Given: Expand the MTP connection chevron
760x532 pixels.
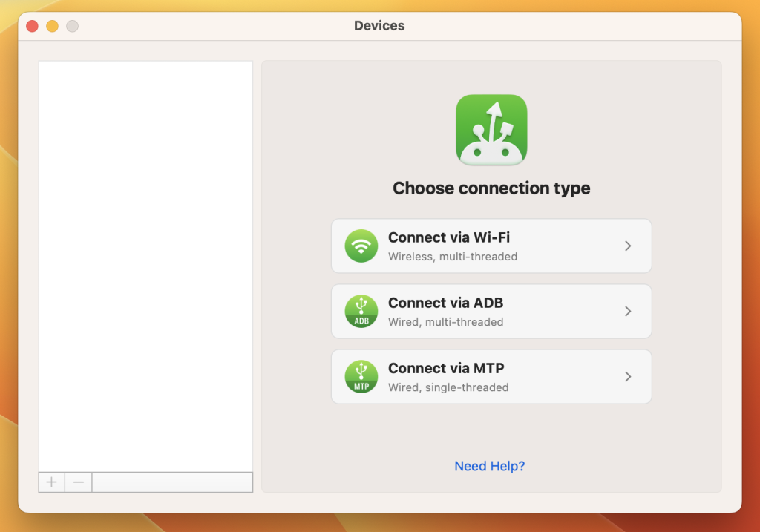Looking at the screenshot, I should click(628, 377).
